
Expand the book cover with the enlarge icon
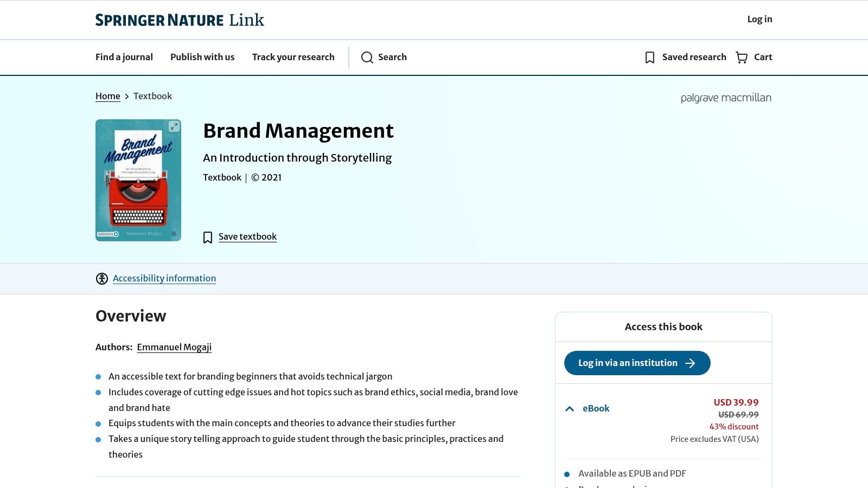point(174,126)
